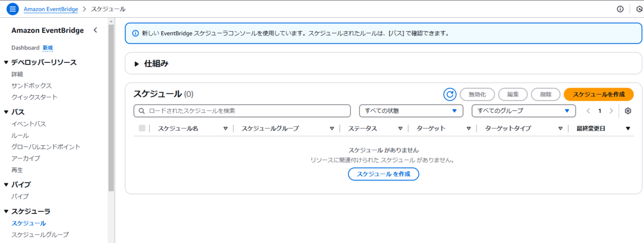Open 詳細 in the sidebar
The height and width of the screenshot is (243, 644).
pyautogui.click(x=17, y=74)
